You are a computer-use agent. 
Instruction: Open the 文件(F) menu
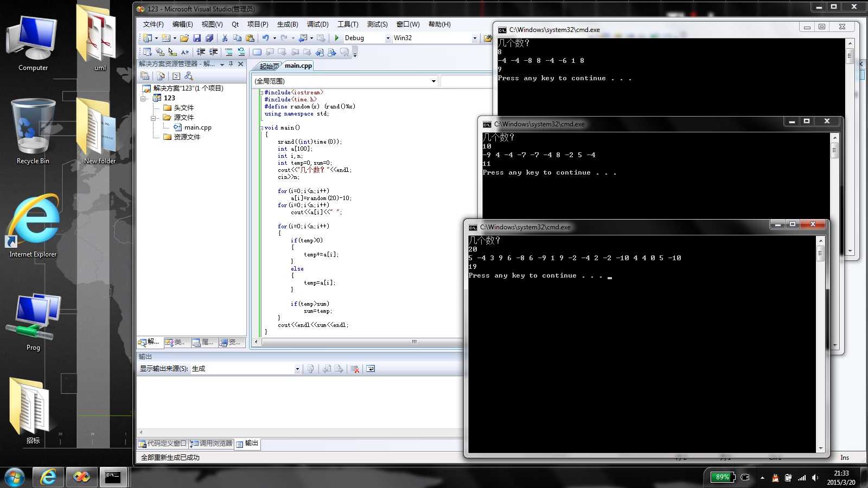[x=153, y=24]
